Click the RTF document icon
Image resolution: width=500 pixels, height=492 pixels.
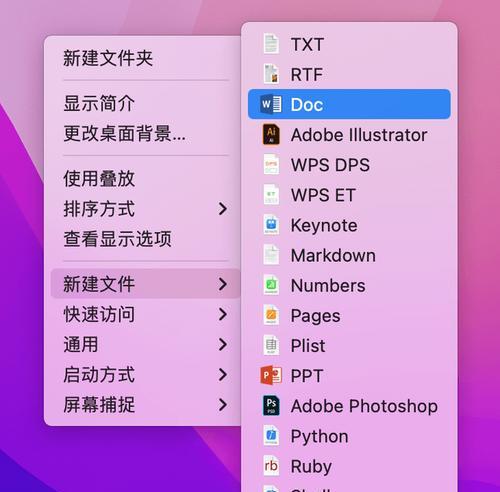coord(271,74)
